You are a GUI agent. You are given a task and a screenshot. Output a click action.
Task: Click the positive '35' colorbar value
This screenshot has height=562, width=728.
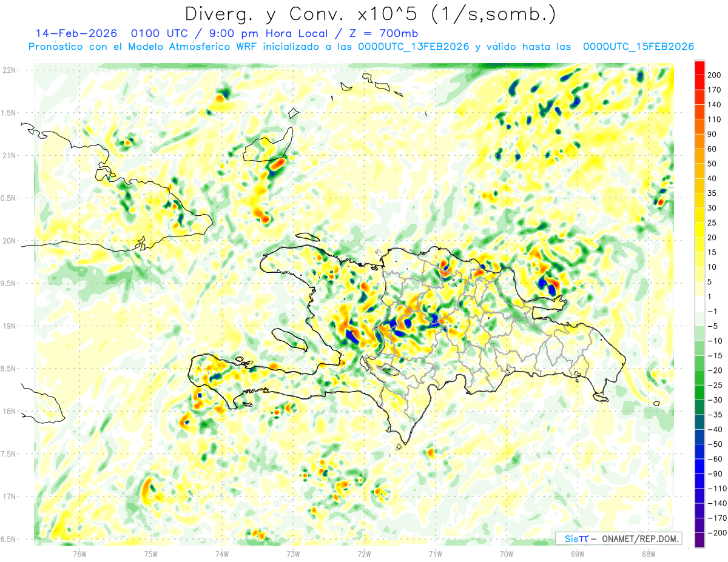click(713, 193)
